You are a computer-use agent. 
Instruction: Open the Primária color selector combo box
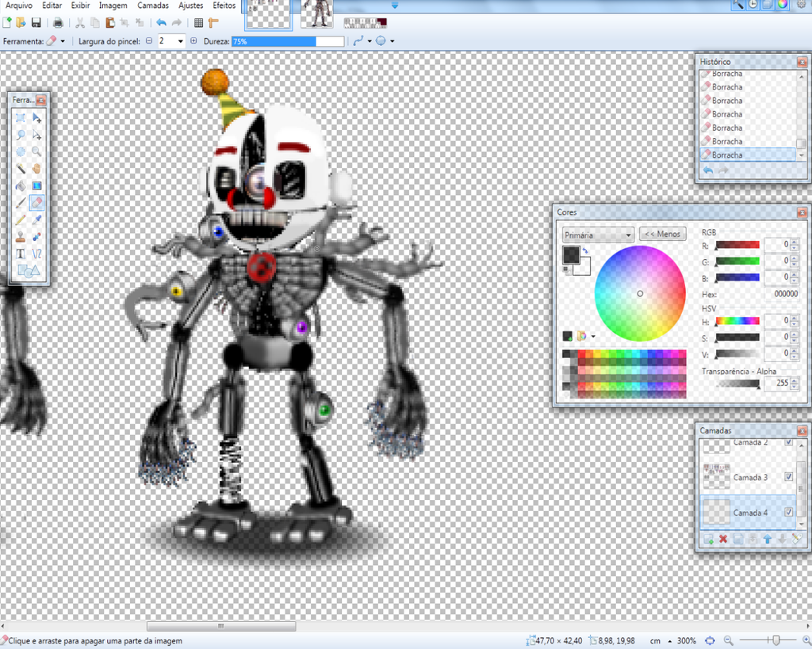tap(598, 235)
